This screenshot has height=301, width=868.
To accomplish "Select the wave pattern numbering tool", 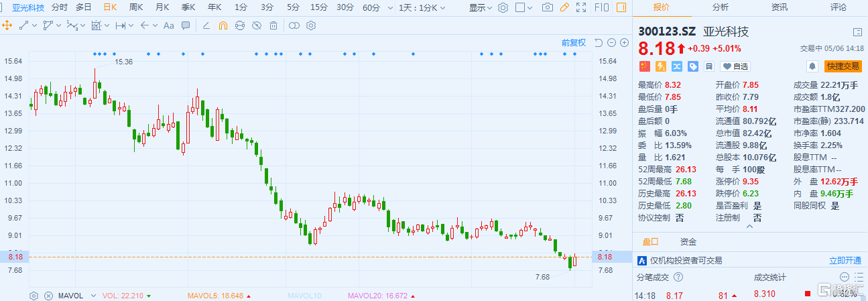I will click(x=72, y=25).
